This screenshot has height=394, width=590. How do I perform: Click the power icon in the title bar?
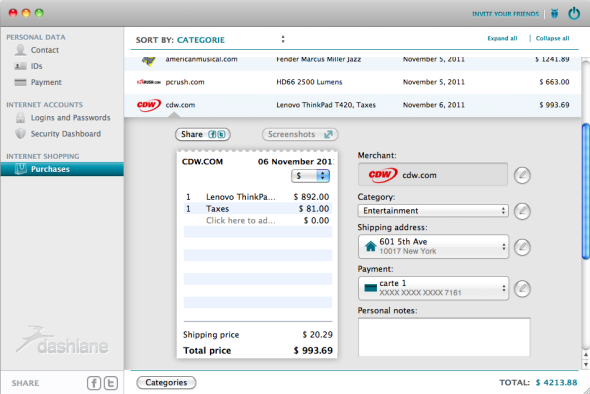(x=574, y=14)
